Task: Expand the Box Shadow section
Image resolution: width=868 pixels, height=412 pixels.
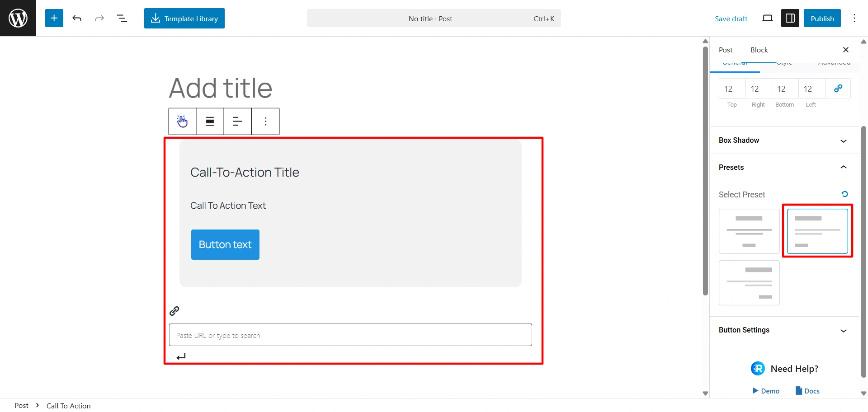Action: [784, 140]
